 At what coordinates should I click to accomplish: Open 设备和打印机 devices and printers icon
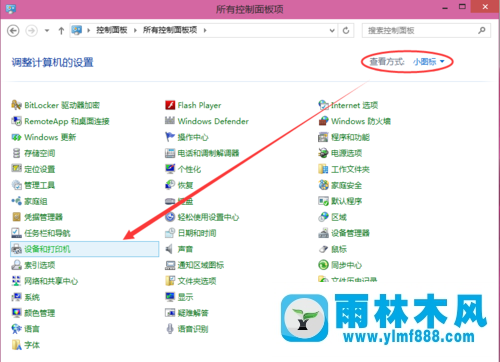pyautogui.click(x=16, y=249)
